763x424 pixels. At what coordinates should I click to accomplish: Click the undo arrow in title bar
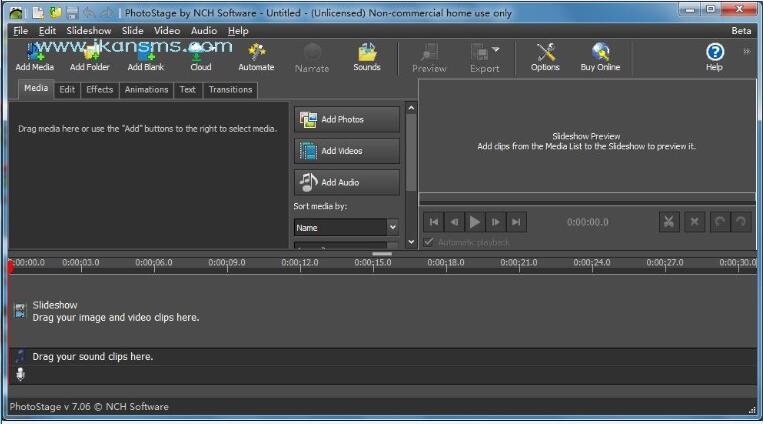point(89,13)
